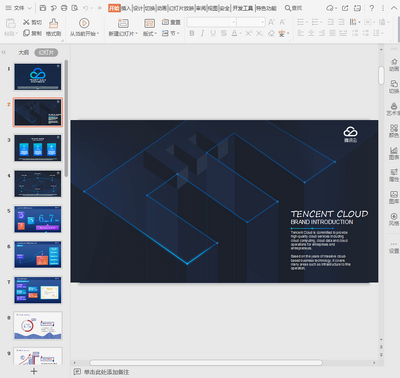Collapse the ribbon with the chevron
400x378 pixels.
tap(394, 8)
